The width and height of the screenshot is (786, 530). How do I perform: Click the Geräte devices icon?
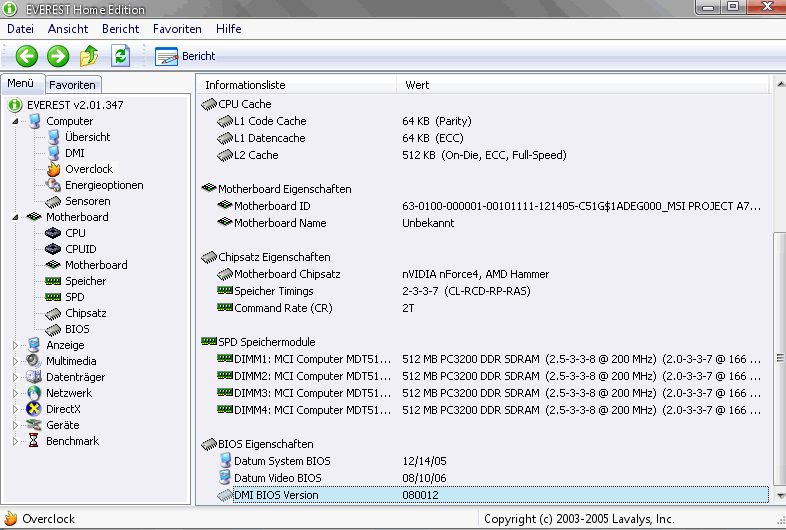(34, 425)
